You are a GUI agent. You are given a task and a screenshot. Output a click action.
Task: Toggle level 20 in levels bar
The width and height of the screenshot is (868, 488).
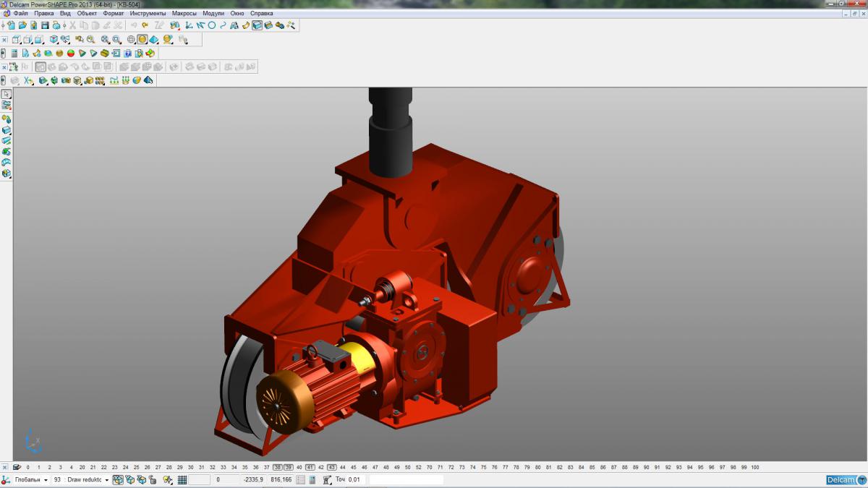click(82, 467)
